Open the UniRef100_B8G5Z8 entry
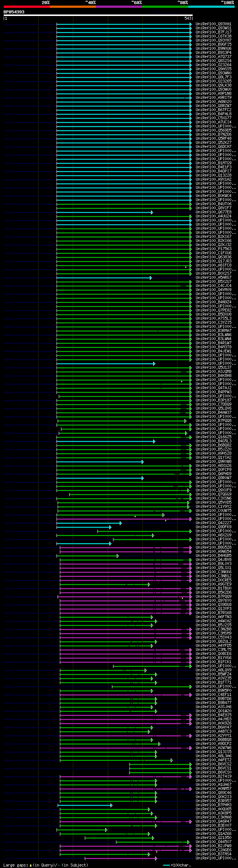238x868 pixels. (x=213, y=547)
